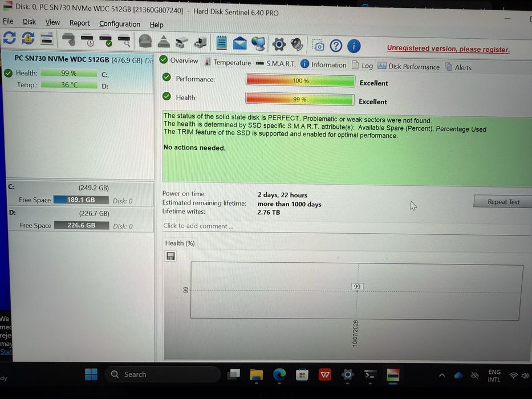Click the eject triangle toolbar icon
This screenshot has width=532, height=399.
point(164,42)
